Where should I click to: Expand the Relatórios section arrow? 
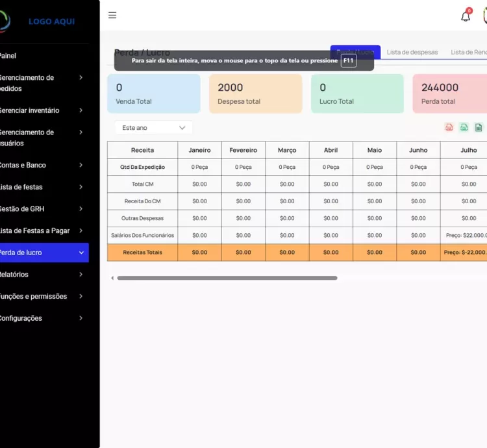click(x=81, y=275)
